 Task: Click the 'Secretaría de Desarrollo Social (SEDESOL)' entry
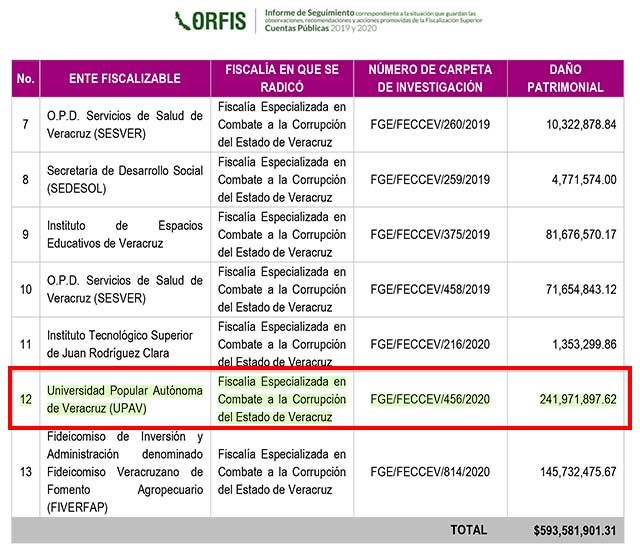tap(124, 180)
